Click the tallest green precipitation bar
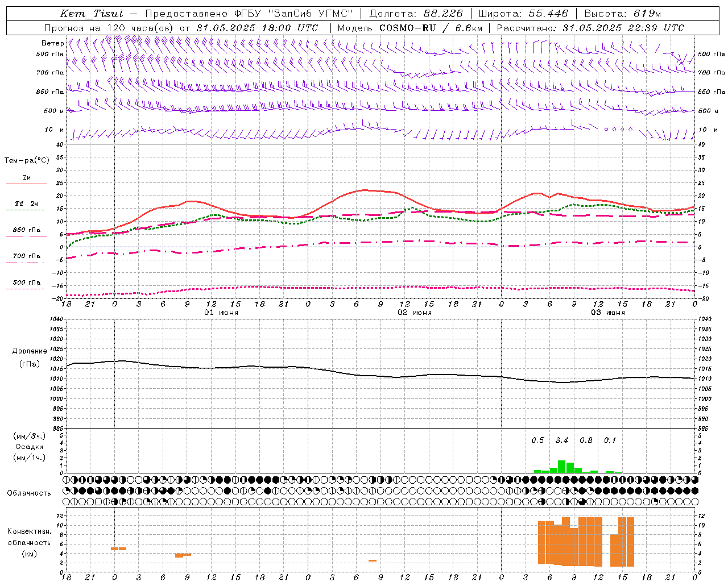The image size is (728, 582). [x=562, y=467]
